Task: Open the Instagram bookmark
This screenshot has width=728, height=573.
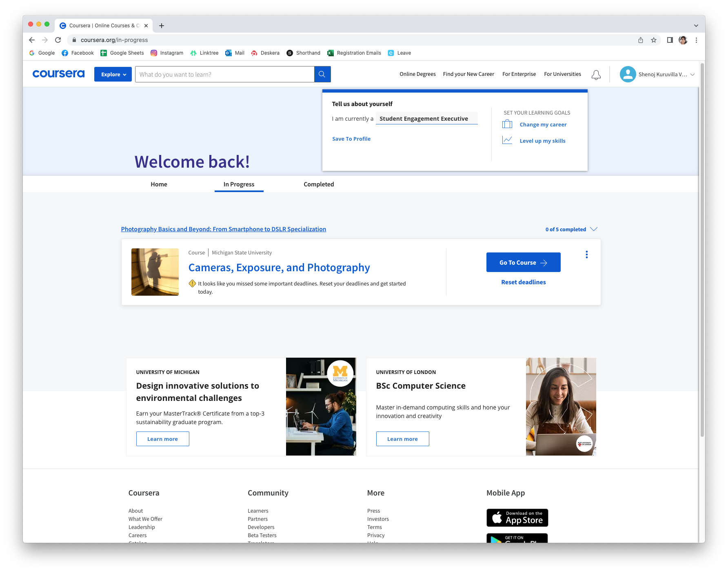Action: point(167,53)
